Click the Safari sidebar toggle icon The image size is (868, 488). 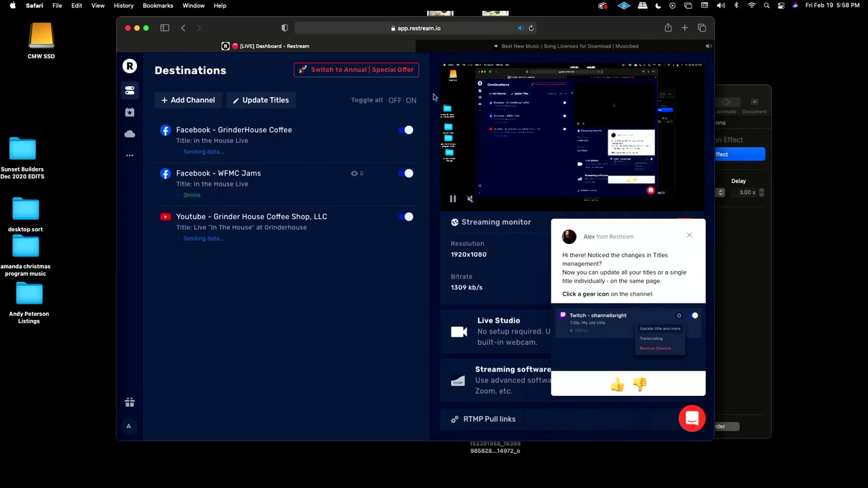[x=165, y=28]
